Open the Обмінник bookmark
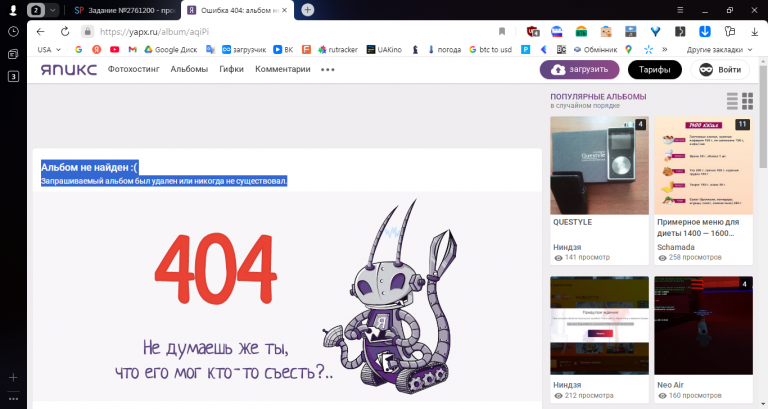The width and height of the screenshot is (768, 409). [596, 49]
